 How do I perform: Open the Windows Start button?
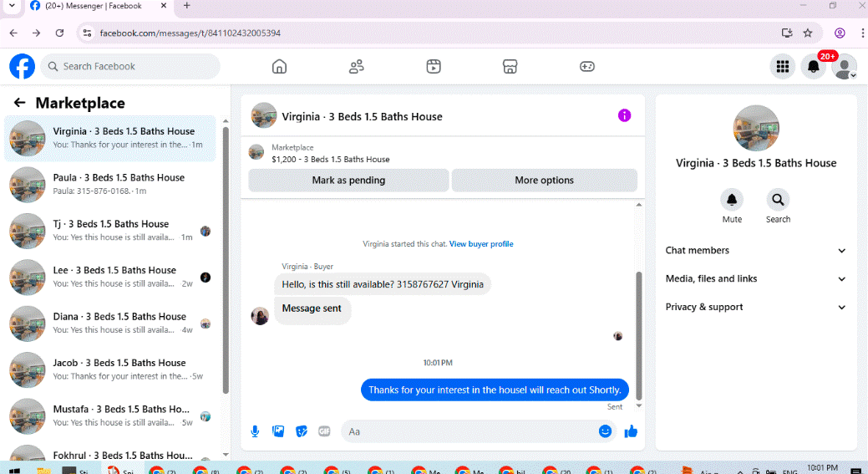tap(14, 470)
